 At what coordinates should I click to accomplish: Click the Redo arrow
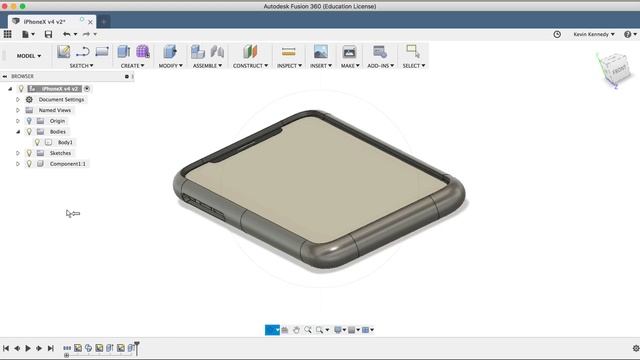[x=86, y=34]
